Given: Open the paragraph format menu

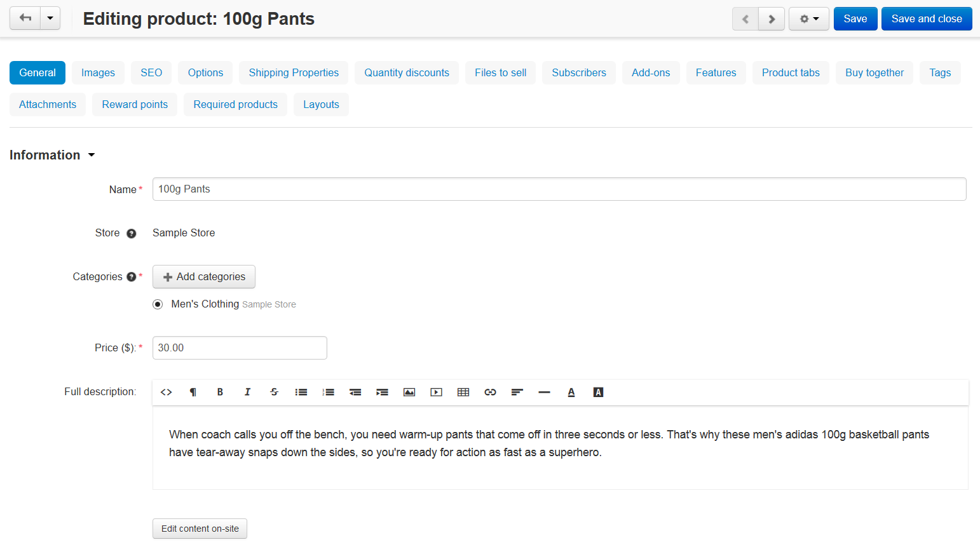Looking at the screenshot, I should click(x=193, y=392).
